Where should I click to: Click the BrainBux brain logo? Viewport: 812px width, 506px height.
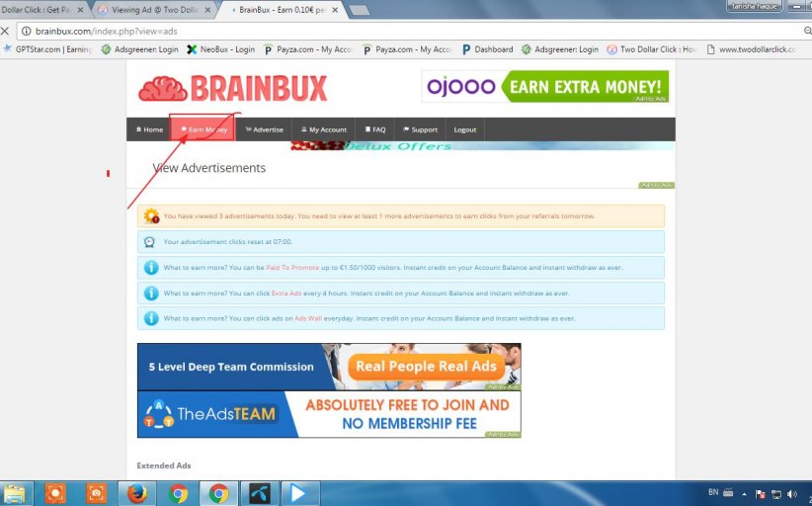tap(162, 90)
